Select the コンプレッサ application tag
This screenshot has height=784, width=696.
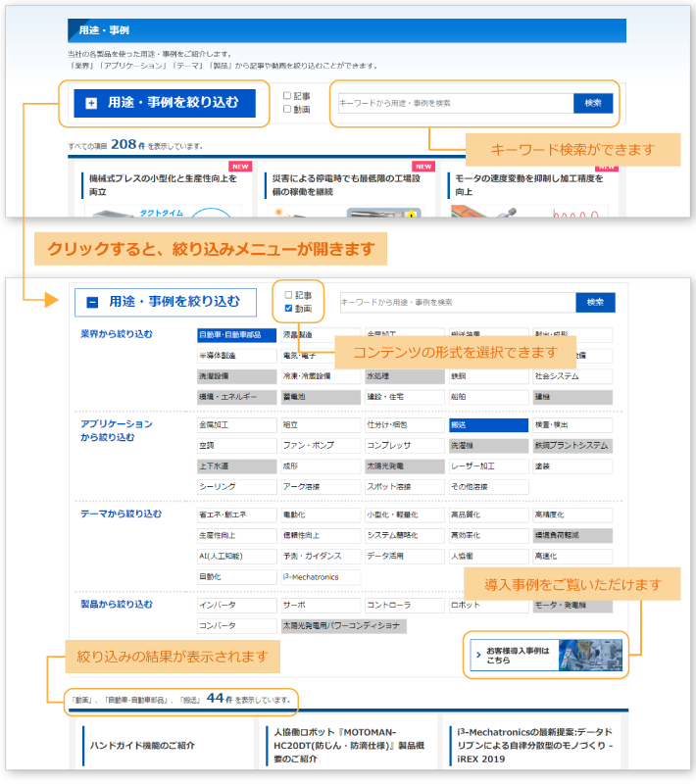click(405, 446)
